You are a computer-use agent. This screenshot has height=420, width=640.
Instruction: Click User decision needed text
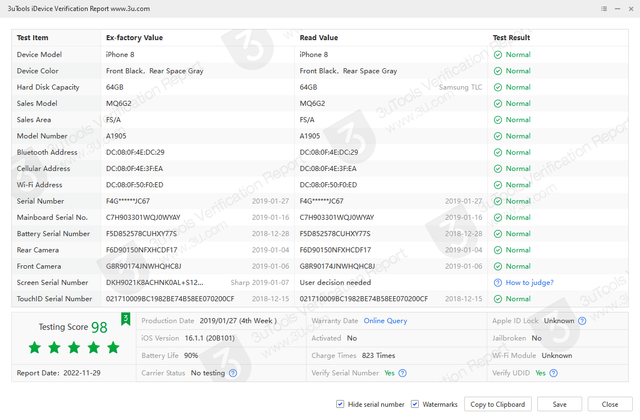[335, 282]
